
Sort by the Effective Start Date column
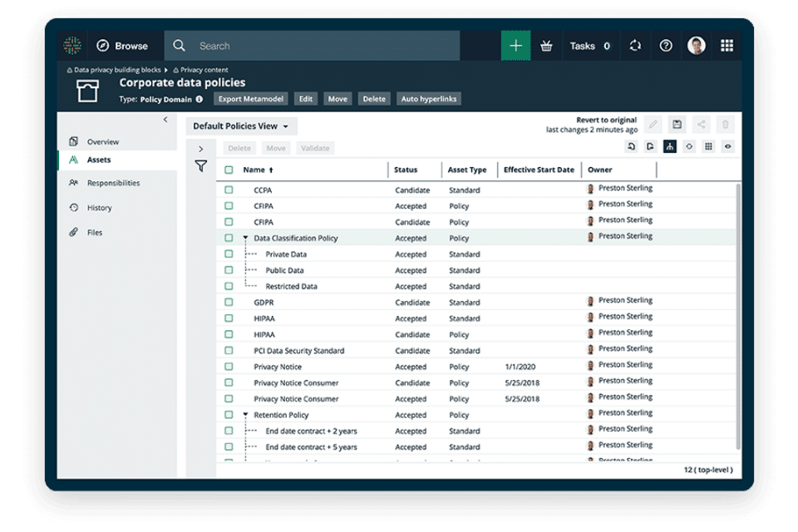539,170
